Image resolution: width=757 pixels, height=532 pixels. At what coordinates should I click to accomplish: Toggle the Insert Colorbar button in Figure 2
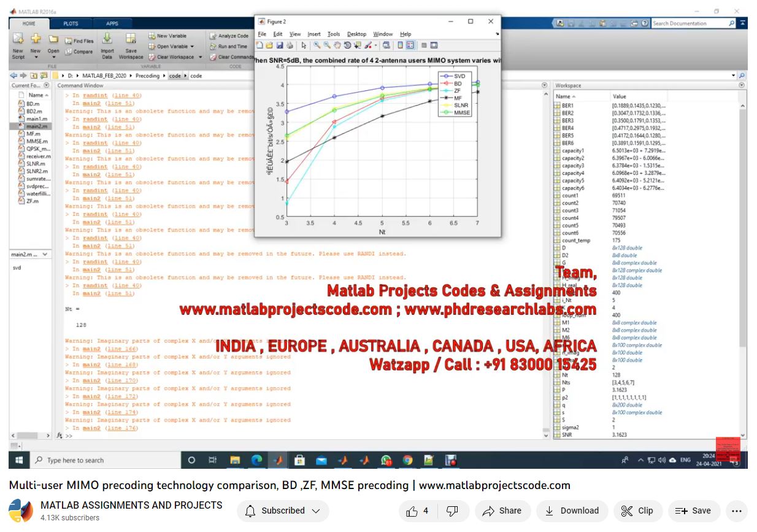[400, 45]
